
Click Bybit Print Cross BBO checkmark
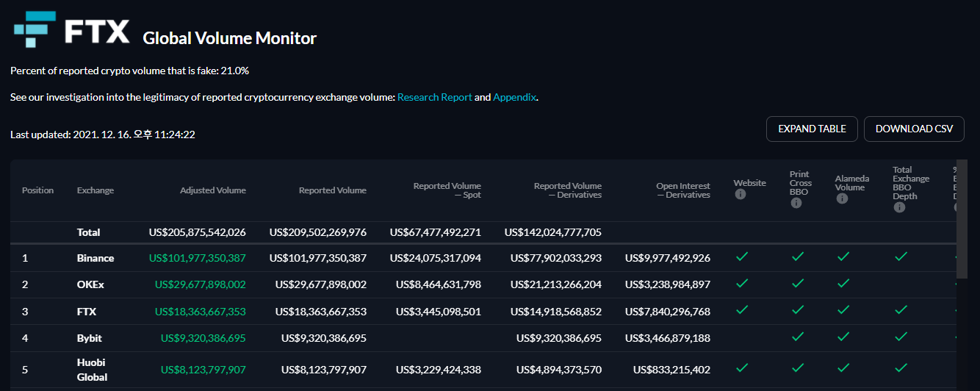click(x=798, y=337)
